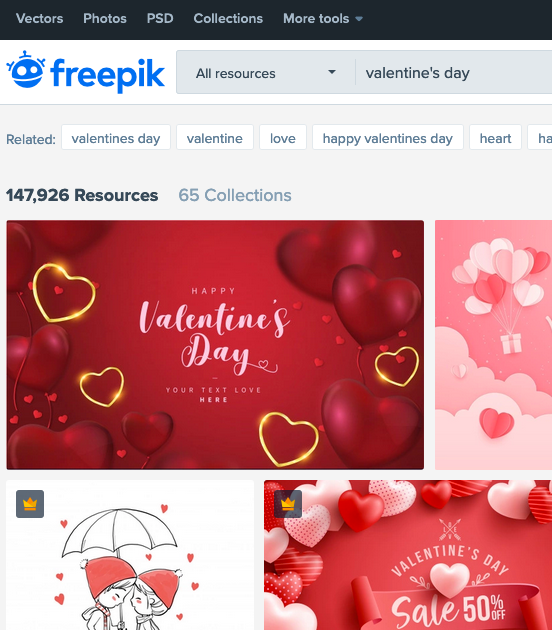
Task: Open the red Happy Valentine's Day hearts image
Action: click(x=215, y=345)
